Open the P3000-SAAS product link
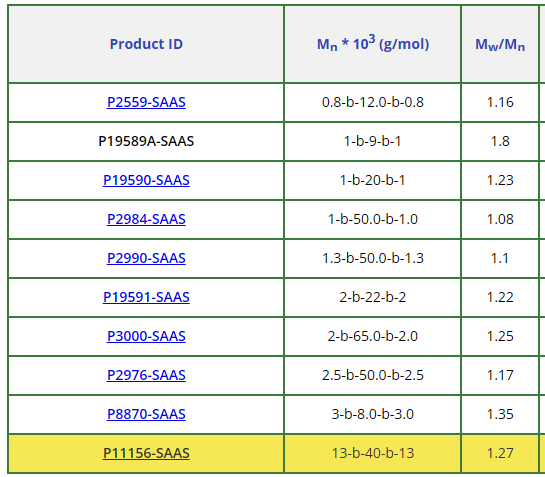The height and width of the screenshot is (477, 545). click(x=146, y=336)
